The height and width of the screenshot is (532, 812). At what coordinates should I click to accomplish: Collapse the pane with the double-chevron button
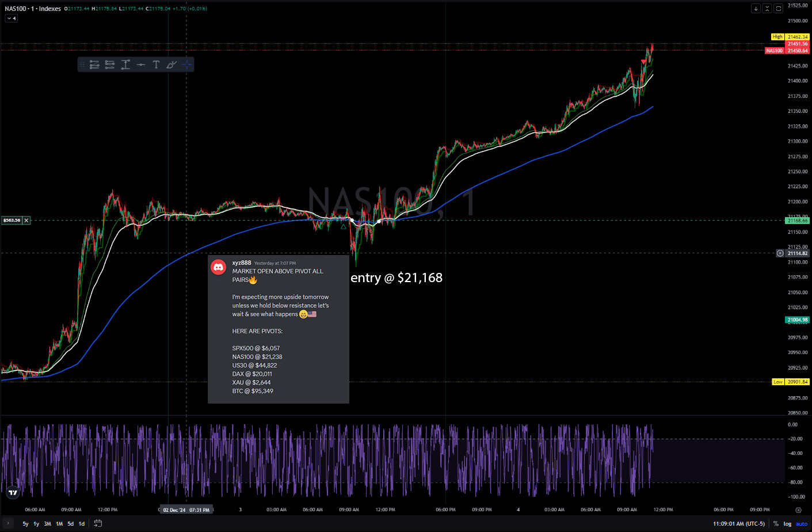pyautogui.click(x=767, y=8)
